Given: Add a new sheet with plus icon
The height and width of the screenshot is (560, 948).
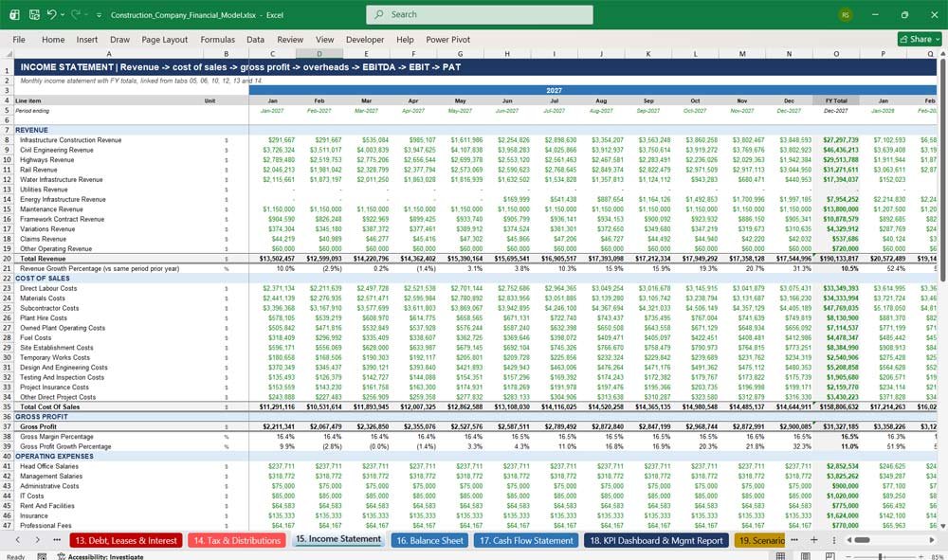Looking at the screenshot, I should (x=813, y=540).
